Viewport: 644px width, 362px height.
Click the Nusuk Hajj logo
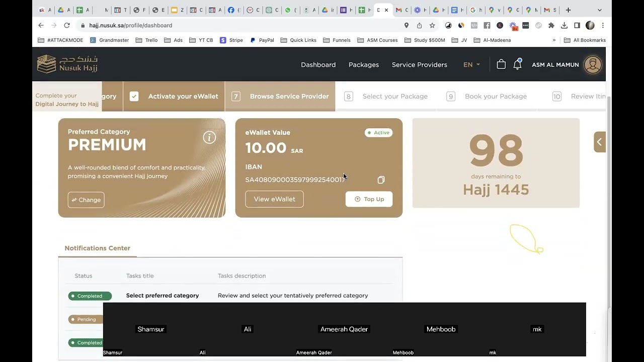click(x=67, y=64)
